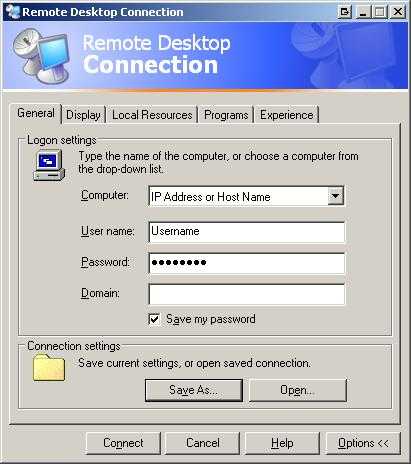411x464 pixels.
Task: Focus the Password input field
Action: 247,263
